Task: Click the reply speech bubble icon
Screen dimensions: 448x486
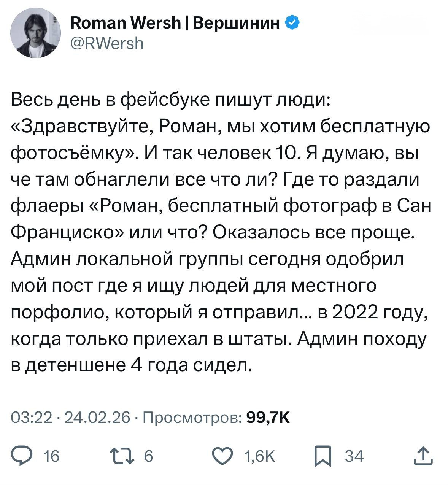Action: click(x=22, y=456)
